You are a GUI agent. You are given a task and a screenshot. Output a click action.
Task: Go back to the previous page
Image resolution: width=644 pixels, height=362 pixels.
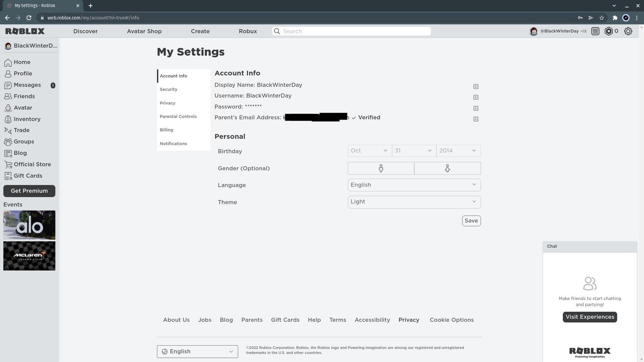(x=7, y=18)
